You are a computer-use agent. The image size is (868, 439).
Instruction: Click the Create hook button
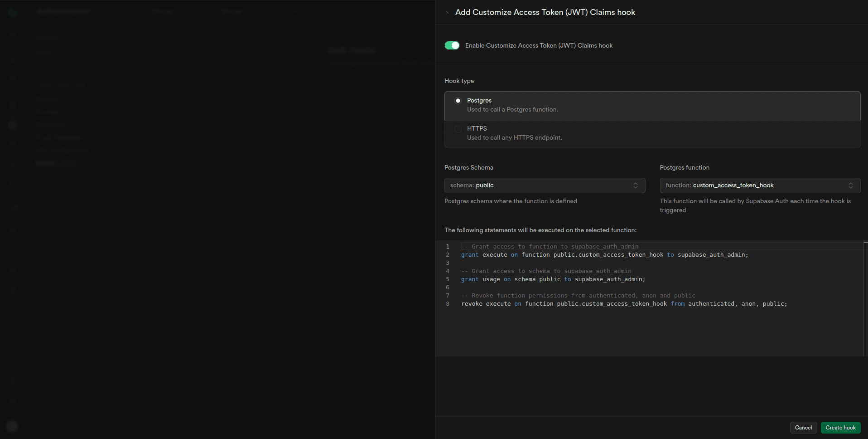coord(840,428)
